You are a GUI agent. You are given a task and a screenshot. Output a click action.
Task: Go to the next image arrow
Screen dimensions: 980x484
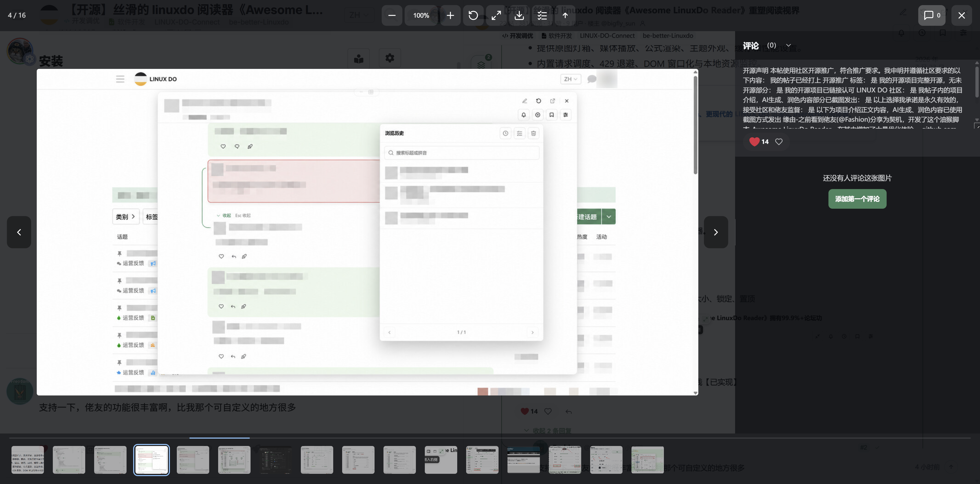click(716, 232)
